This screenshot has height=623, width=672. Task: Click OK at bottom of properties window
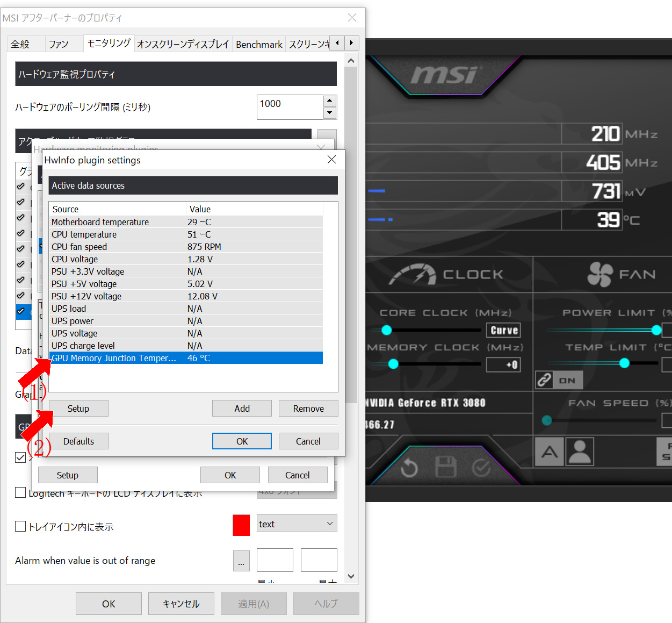point(109,604)
